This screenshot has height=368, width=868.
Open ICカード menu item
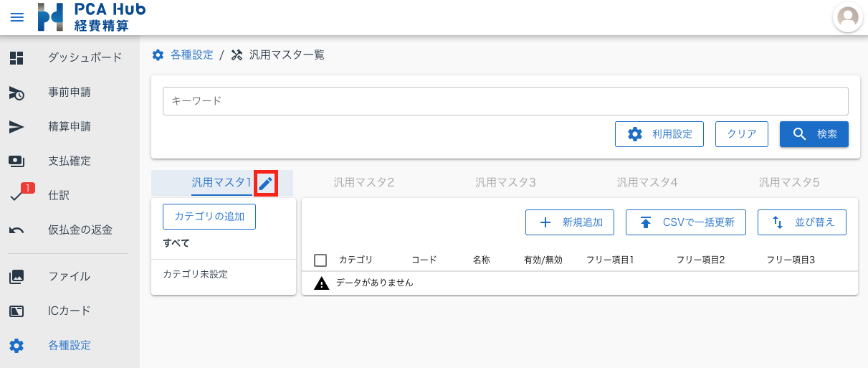tap(70, 311)
